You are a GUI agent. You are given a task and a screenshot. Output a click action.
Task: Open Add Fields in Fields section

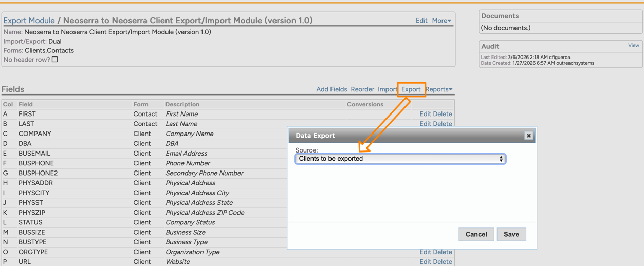332,89
